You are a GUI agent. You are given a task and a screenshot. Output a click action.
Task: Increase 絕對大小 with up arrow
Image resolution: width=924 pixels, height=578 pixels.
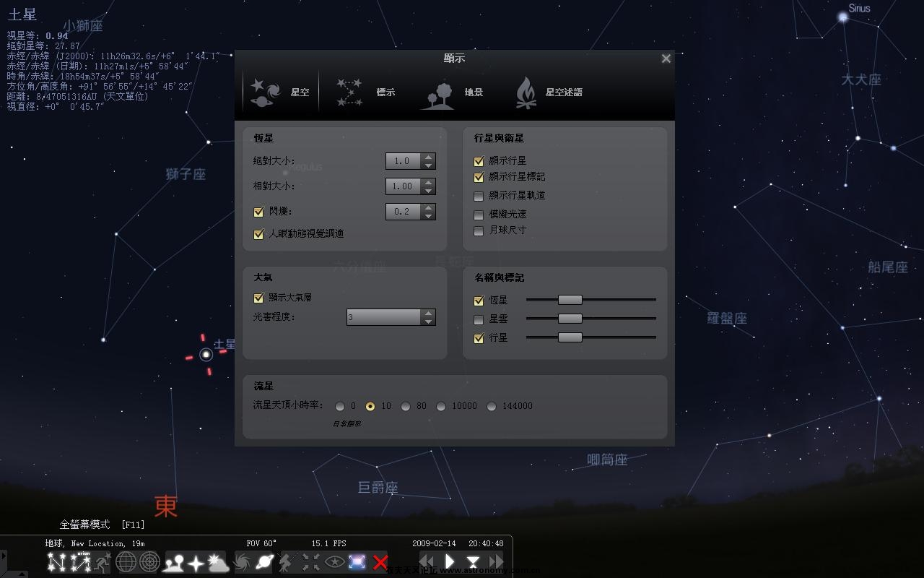tap(428, 157)
